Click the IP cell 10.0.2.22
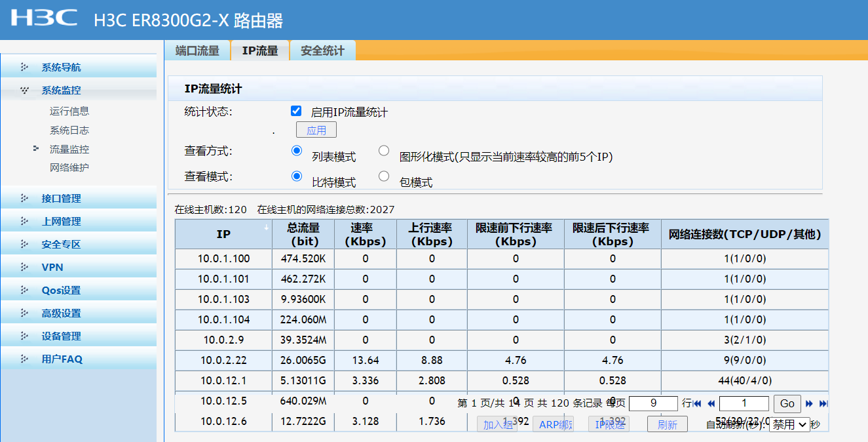 (x=224, y=360)
